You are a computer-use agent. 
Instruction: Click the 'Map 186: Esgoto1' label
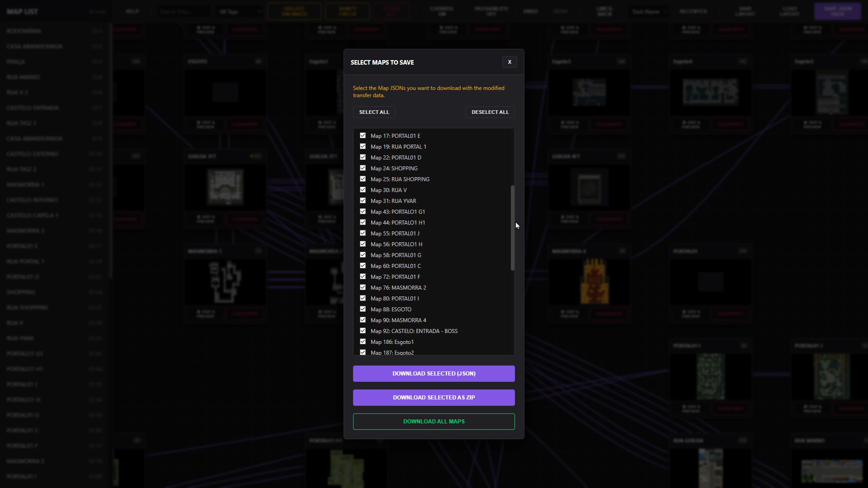pyautogui.click(x=392, y=342)
